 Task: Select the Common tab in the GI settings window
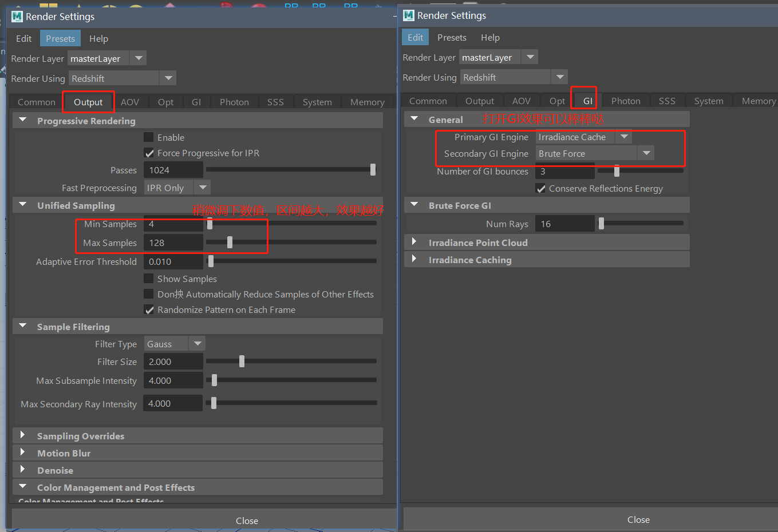[428, 101]
